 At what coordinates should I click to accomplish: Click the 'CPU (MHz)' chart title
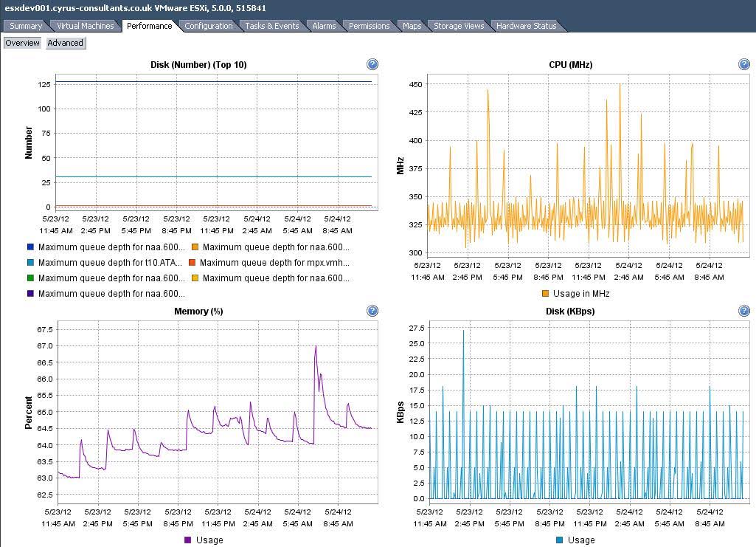[570, 65]
